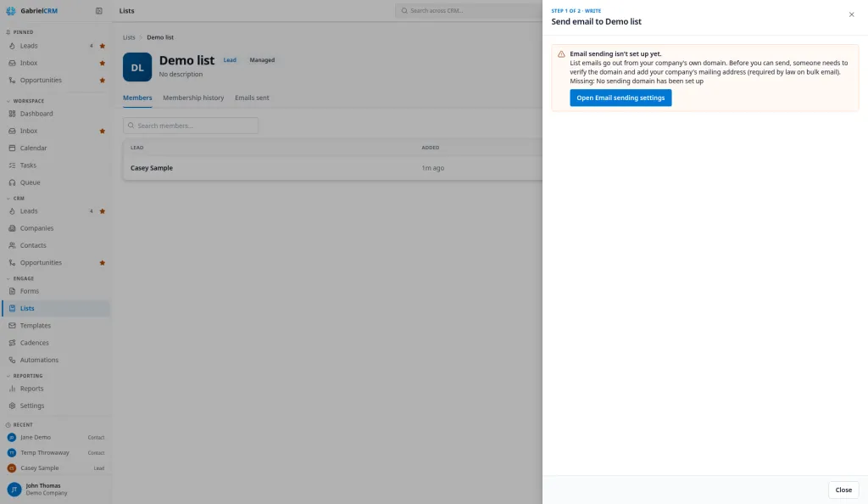The image size is (868, 504).
Task: Click the Forms document icon
Action: coord(12,291)
